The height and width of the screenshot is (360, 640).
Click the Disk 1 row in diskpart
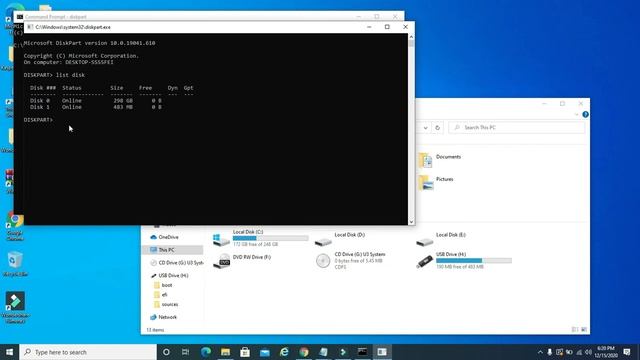click(x=96, y=107)
